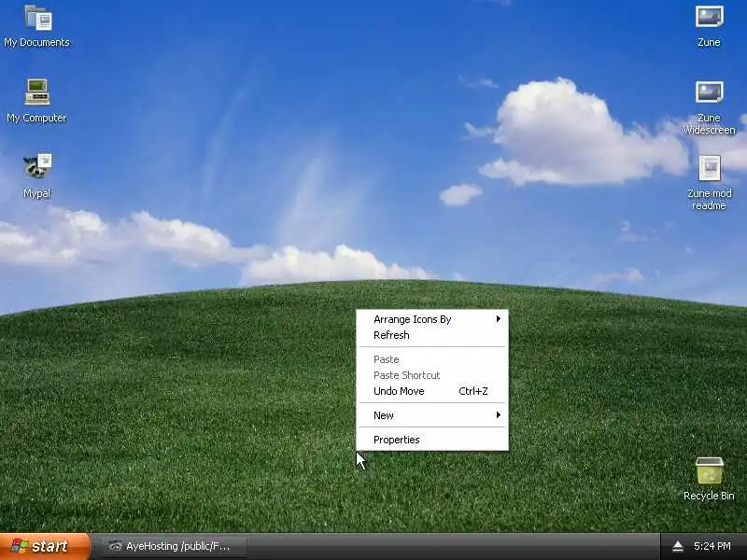Open the Arrange Icons By submenu
This screenshot has height=560, width=747.
coord(432,319)
